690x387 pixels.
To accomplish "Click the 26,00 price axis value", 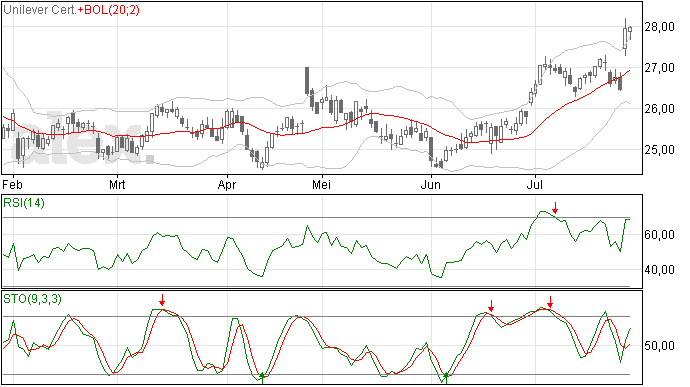I will pos(659,109).
